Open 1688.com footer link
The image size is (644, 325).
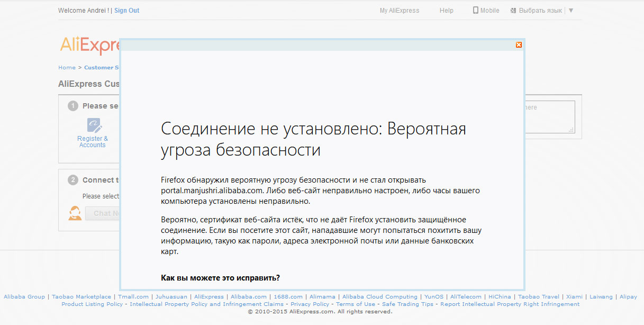pyautogui.click(x=288, y=297)
